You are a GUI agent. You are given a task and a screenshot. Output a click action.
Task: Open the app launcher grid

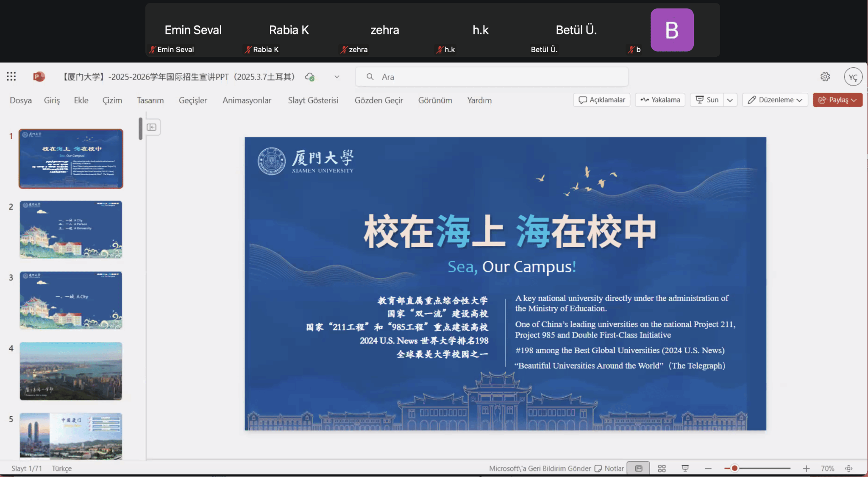(11, 76)
